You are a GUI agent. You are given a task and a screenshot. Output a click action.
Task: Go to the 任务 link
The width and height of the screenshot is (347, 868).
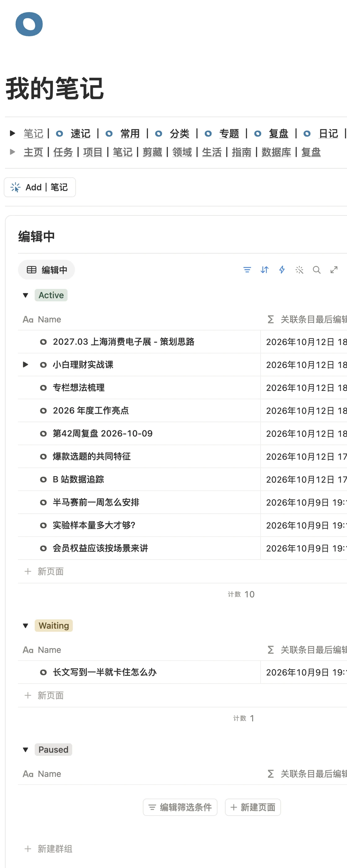coord(63,152)
